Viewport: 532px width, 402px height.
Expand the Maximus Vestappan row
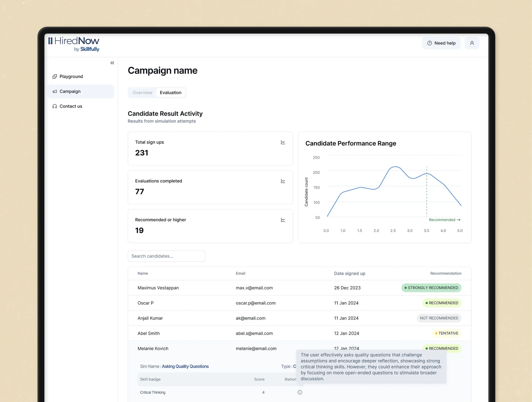tap(158, 288)
